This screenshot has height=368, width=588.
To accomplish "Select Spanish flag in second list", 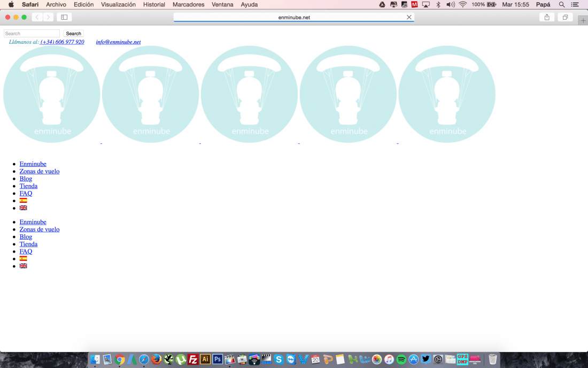I will click(23, 259).
